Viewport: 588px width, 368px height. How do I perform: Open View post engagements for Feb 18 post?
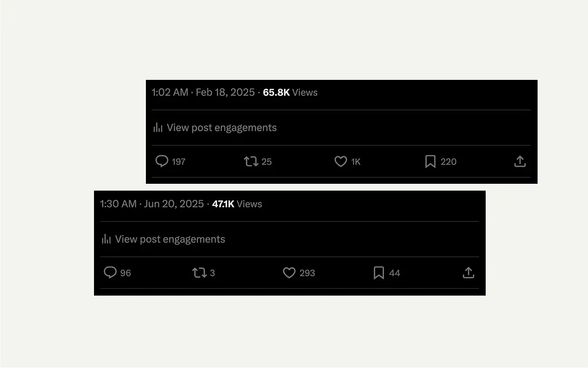[x=221, y=128]
